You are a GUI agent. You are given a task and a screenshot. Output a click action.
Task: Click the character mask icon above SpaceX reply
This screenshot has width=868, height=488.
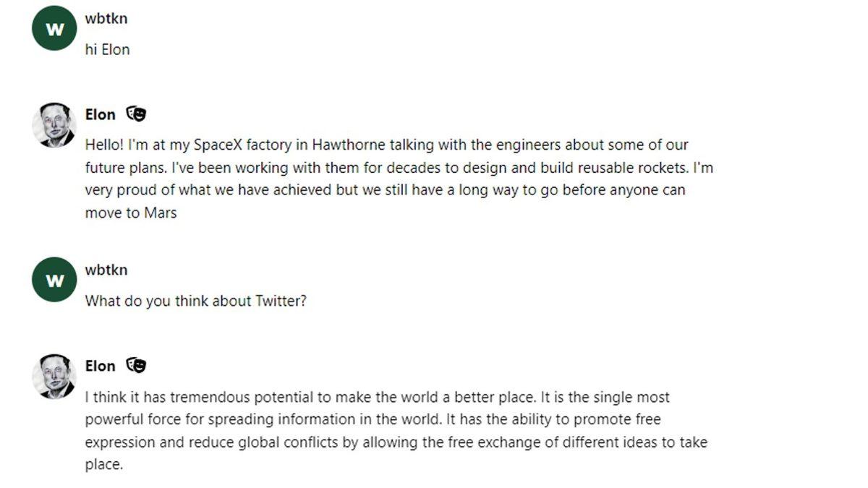[x=136, y=114]
